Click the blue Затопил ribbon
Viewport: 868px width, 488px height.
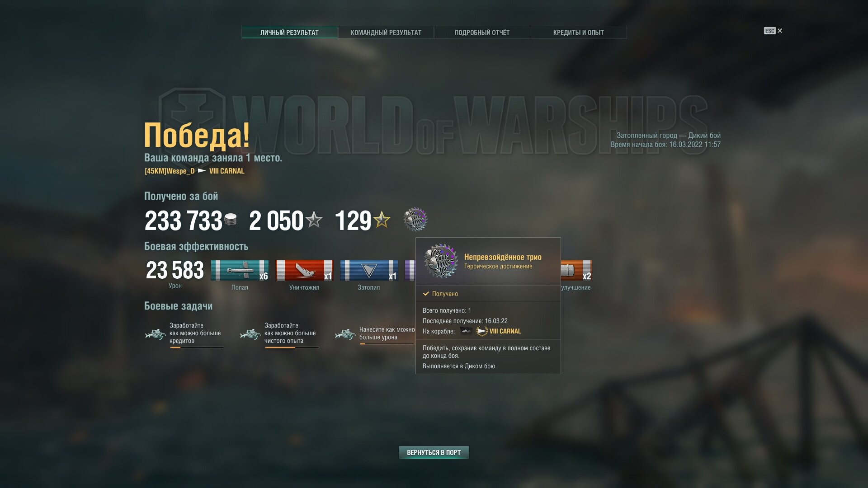click(x=369, y=271)
